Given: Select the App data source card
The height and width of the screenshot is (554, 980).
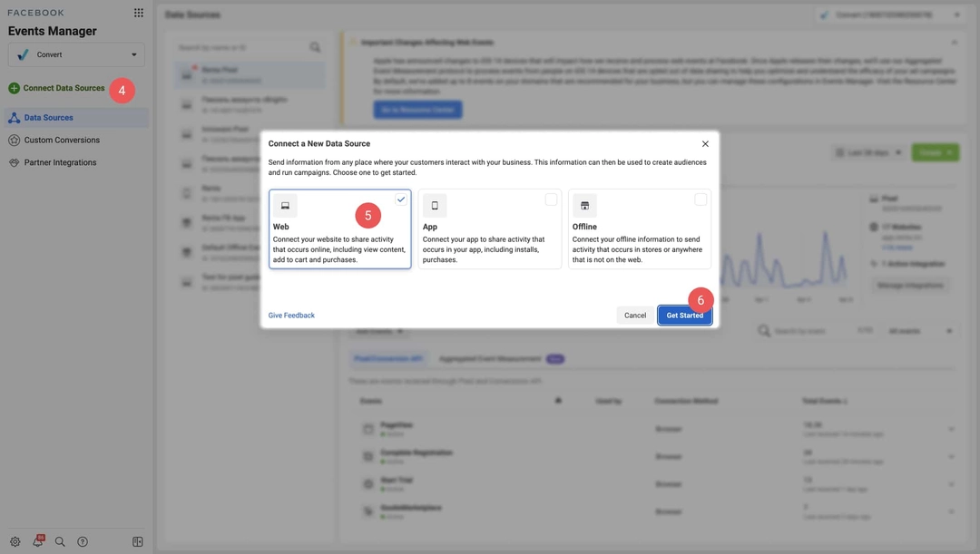Looking at the screenshot, I should (x=490, y=229).
